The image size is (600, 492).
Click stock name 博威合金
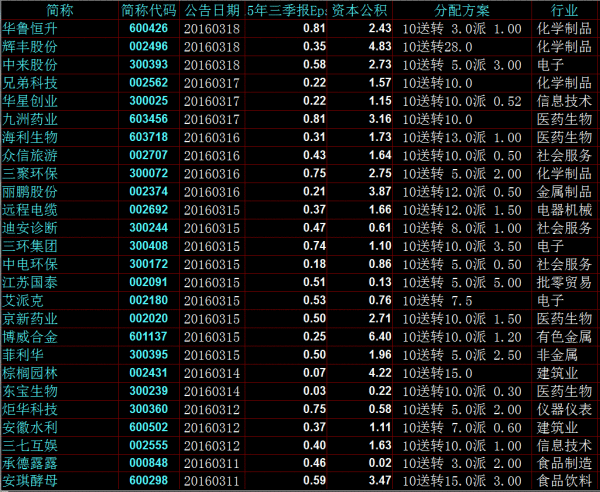tap(30, 337)
